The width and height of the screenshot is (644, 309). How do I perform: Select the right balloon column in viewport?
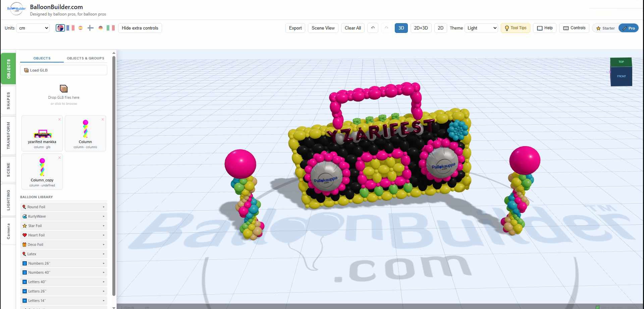520,191
